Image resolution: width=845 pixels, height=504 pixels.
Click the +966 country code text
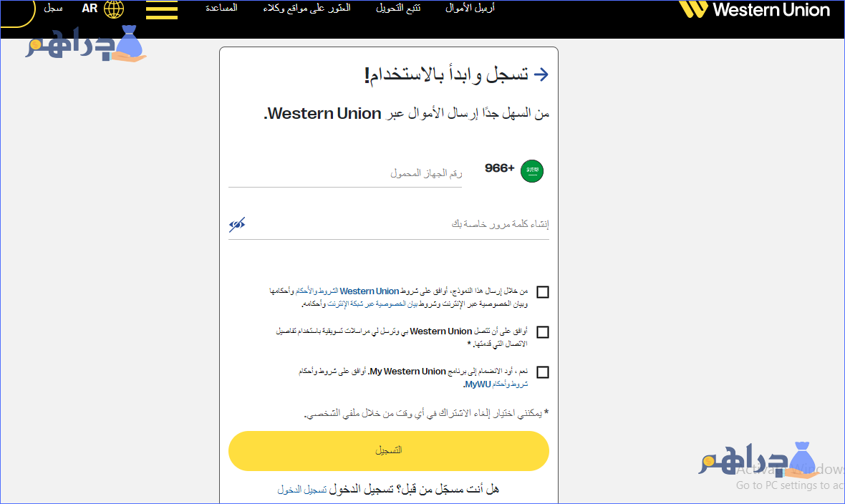pos(500,168)
